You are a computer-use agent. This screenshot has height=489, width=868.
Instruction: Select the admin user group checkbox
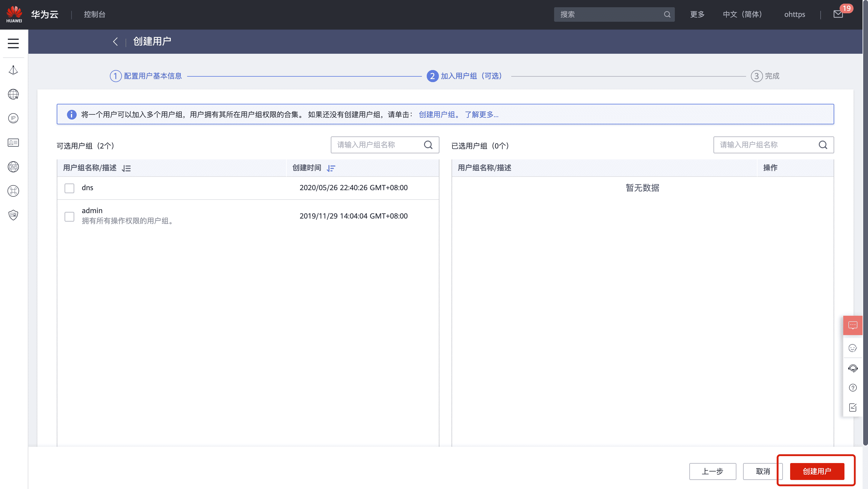click(69, 216)
